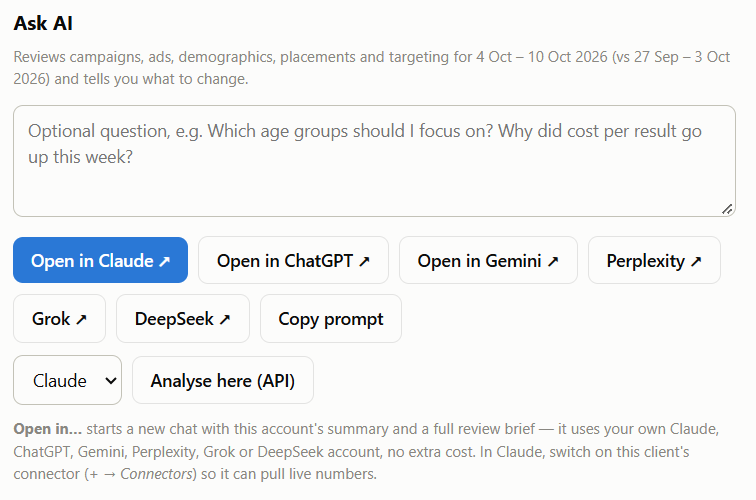Image resolution: width=756 pixels, height=500 pixels.
Task: Open the review in Perplexity
Action: [x=654, y=260]
